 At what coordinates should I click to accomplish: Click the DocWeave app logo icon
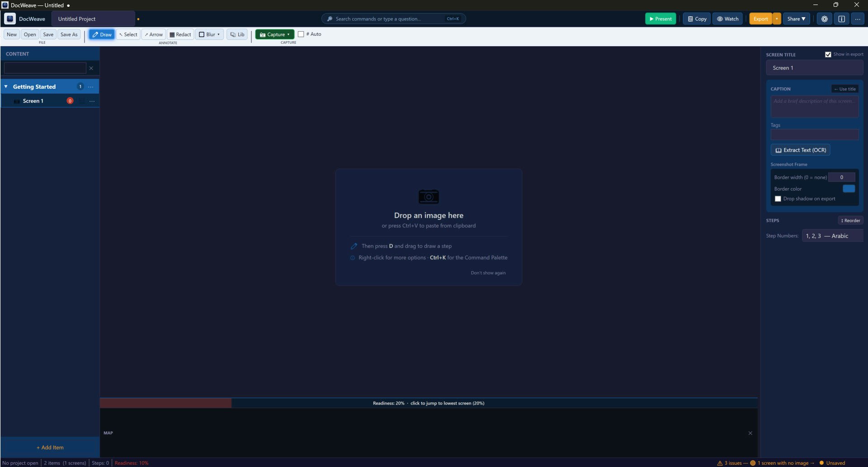coord(10,19)
